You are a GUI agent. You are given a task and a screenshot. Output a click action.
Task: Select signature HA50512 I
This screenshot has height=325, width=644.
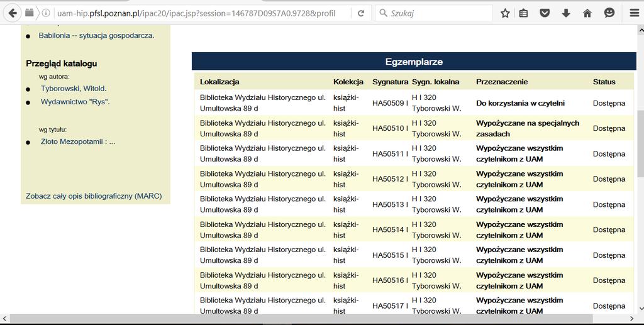[x=390, y=179]
